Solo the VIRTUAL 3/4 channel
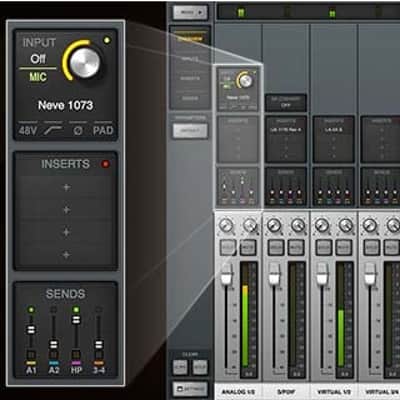Viewport: 400px width, 400px height. [x=371, y=248]
